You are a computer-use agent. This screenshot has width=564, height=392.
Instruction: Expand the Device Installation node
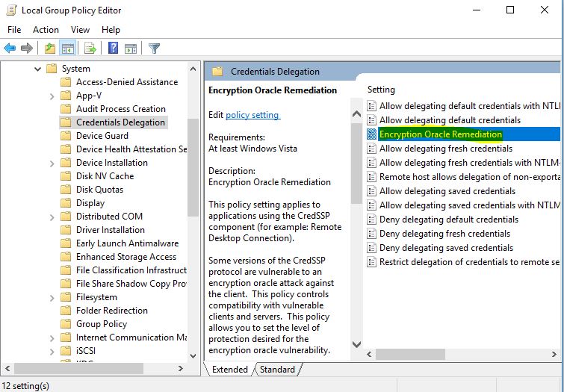pos(52,164)
